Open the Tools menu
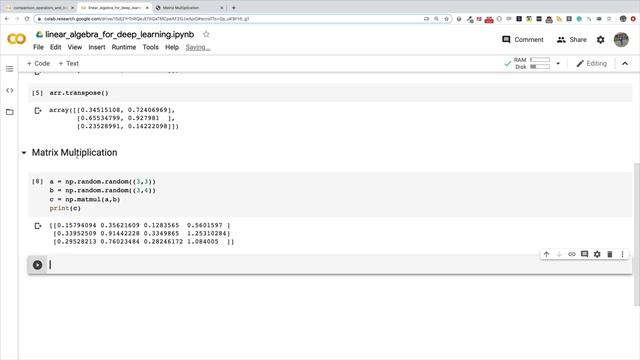Image resolution: width=640 pixels, height=360 pixels. tap(150, 47)
